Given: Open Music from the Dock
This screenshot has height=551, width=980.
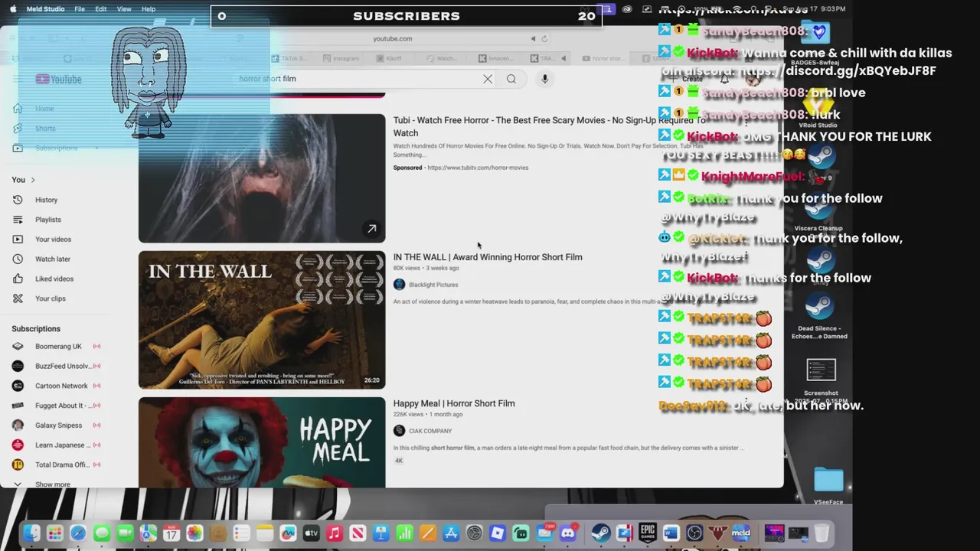Looking at the screenshot, I should (335, 533).
